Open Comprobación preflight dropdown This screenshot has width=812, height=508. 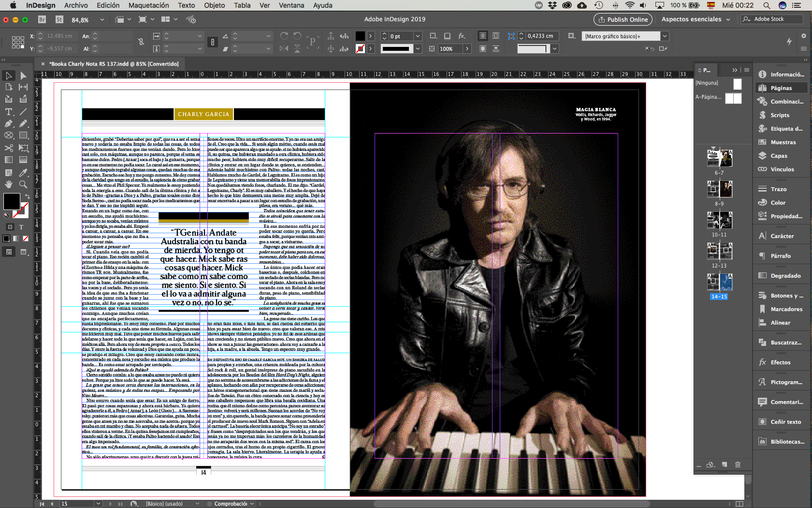click(x=252, y=504)
